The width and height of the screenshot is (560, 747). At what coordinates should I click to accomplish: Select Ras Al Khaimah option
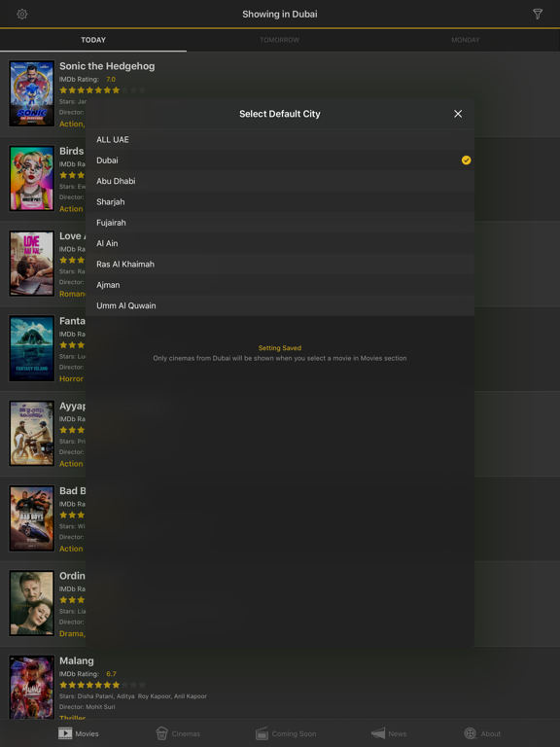click(280, 264)
